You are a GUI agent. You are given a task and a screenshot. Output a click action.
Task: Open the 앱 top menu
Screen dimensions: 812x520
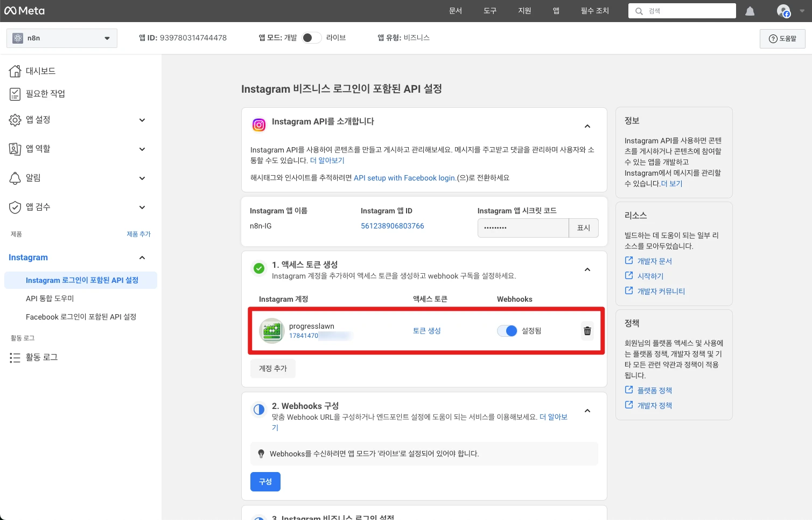[x=556, y=11]
